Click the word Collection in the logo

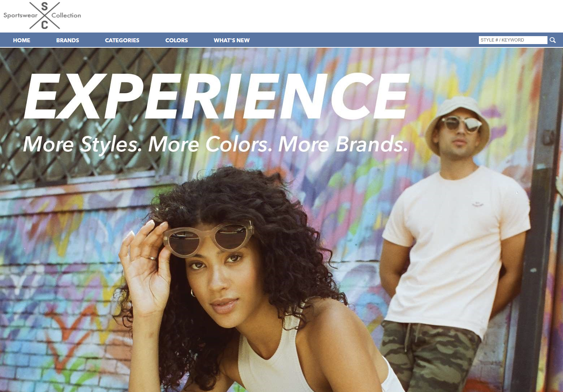click(x=66, y=15)
